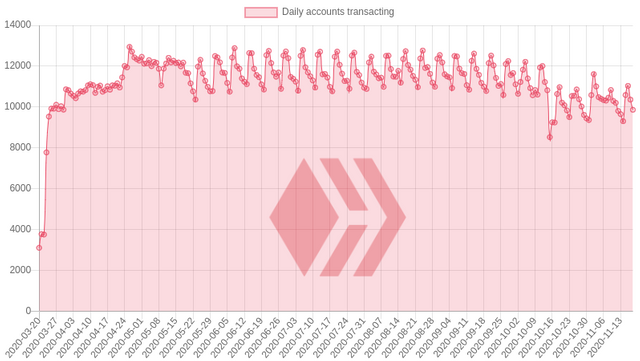
Task: Click the 2020-09-04 x-axis date label
Action: [435, 336]
